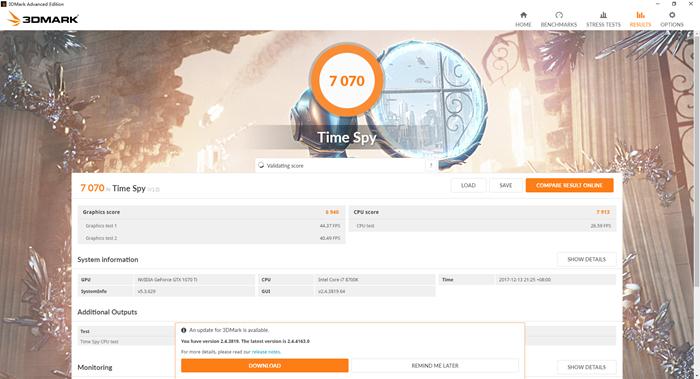Screen dimensions: 700x379
Task: Click the NVIDIA GeForce GTX 1070 Ti value
Action: click(x=167, y=279)
